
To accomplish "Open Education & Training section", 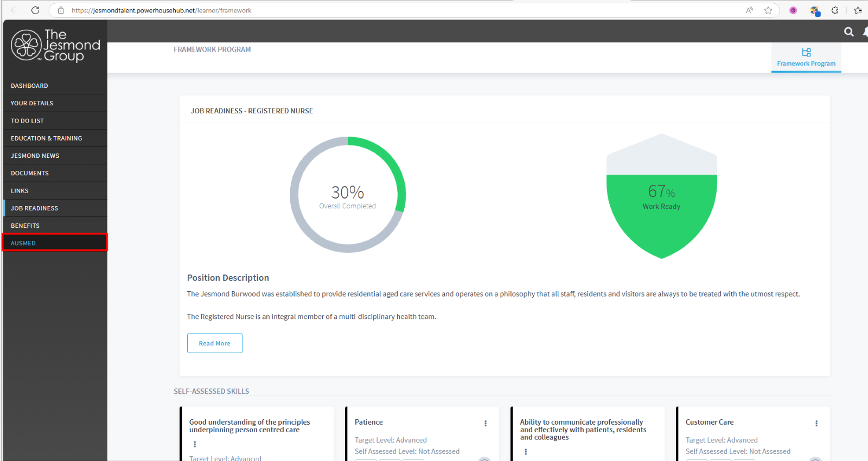I will click(x=55, y=138).
